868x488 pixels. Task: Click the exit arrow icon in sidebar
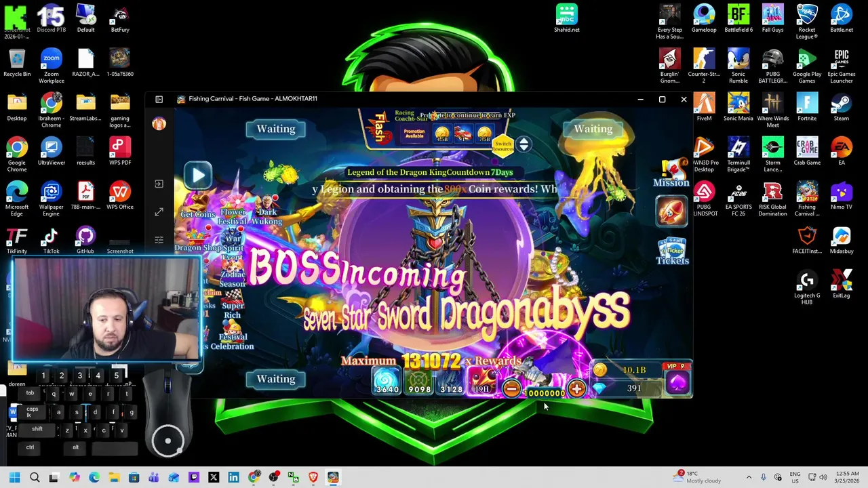pos(159,184)
